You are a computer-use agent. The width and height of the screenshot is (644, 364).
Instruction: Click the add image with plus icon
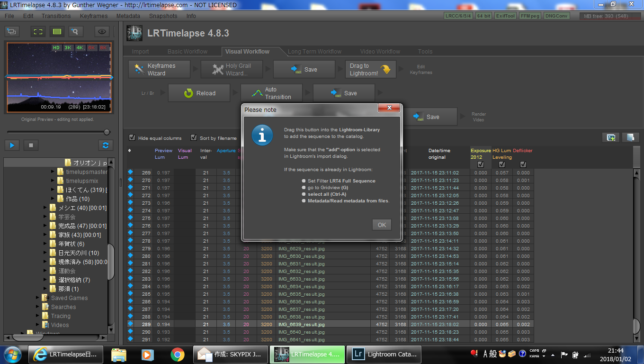tap(611, 137)
